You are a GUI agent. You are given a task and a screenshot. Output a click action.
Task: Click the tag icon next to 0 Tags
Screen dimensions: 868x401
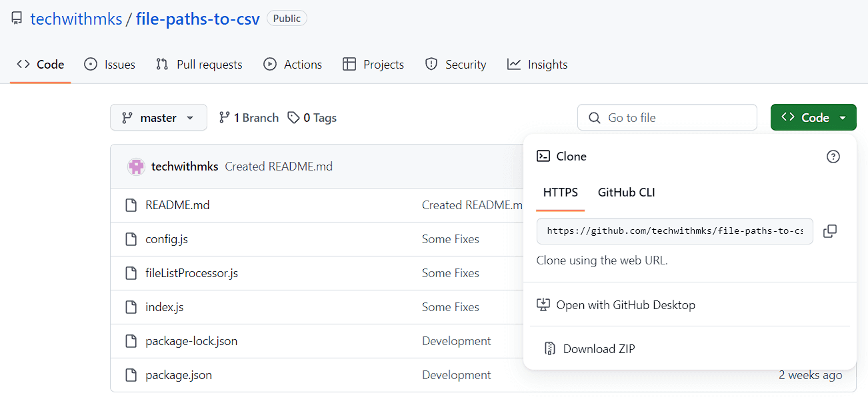pos(293,118)
